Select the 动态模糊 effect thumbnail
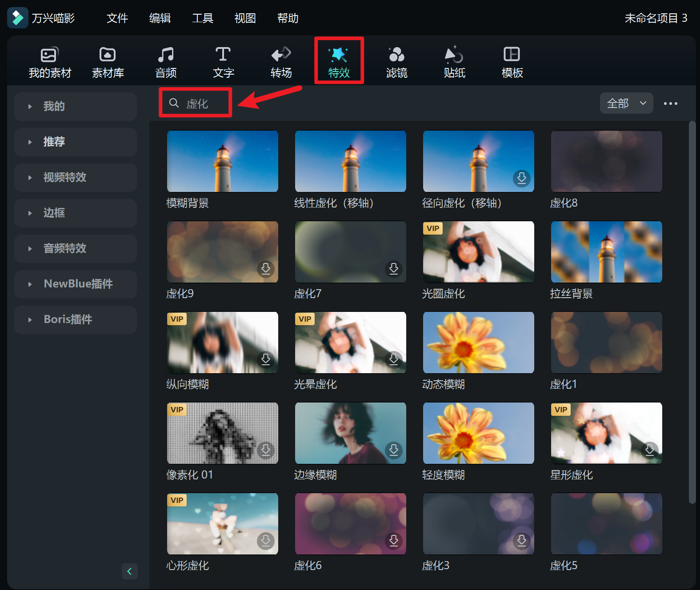700x590 pixels. (x=479, y=342)
